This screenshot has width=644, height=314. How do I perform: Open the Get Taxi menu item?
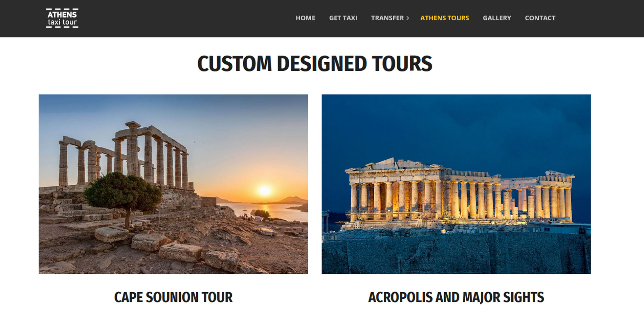point(343,18)
